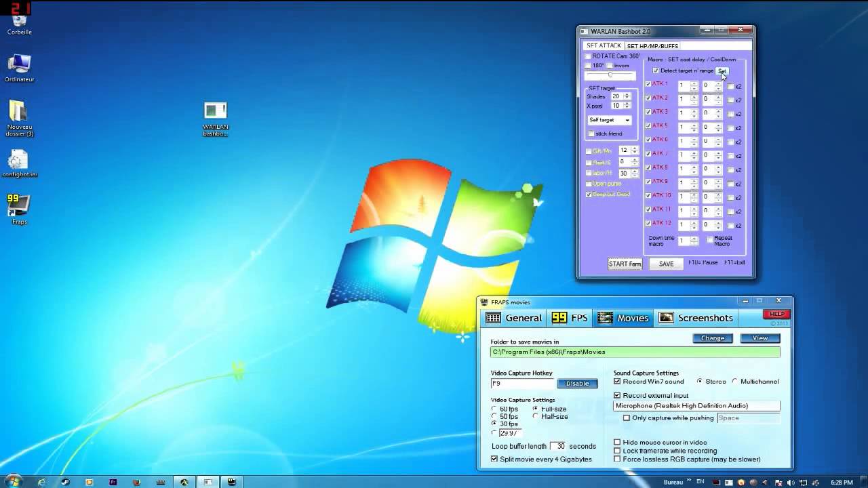Click the Fraps movies folder path field
The image size is (868, 488).
pyautogui.click(x=635, y=352)
